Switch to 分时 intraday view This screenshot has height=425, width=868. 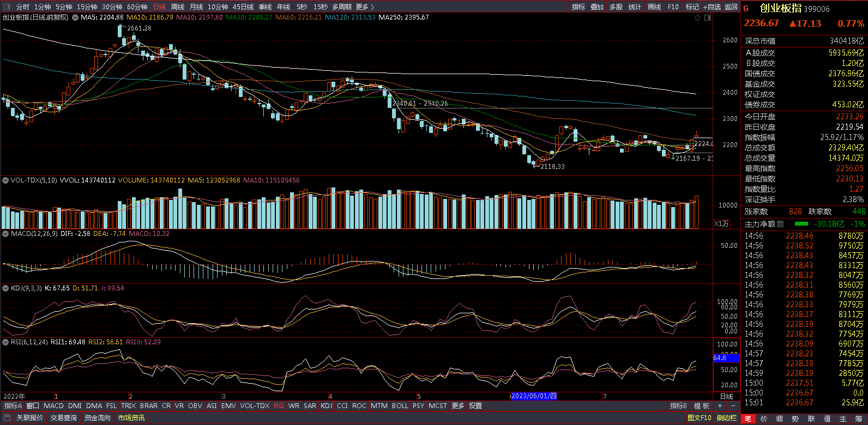(23, 7)
